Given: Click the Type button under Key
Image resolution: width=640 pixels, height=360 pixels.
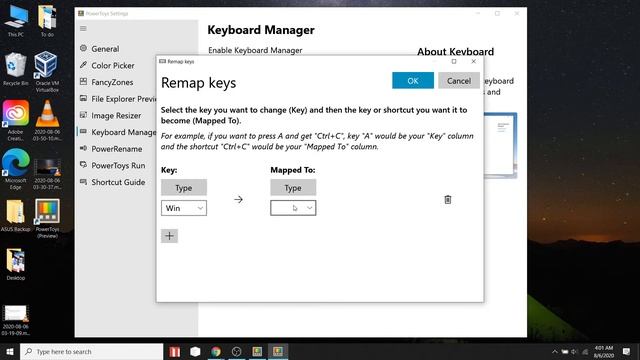Looking at the screenshot, I should pos(184,188).
